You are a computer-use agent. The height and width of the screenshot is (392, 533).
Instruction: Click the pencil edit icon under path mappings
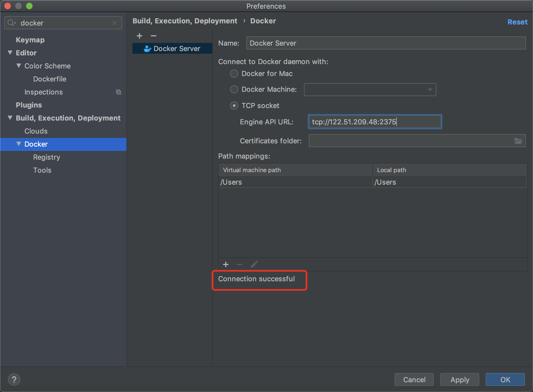tap(254, 264)
